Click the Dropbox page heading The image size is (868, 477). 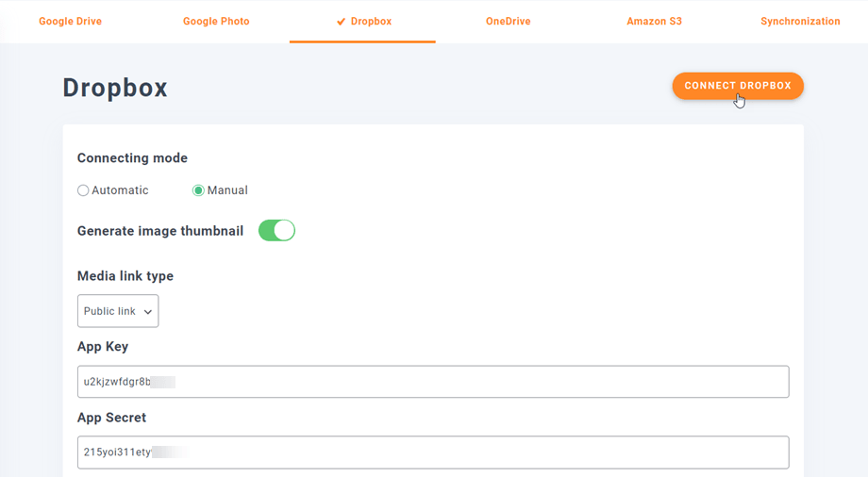click(115, 88)
